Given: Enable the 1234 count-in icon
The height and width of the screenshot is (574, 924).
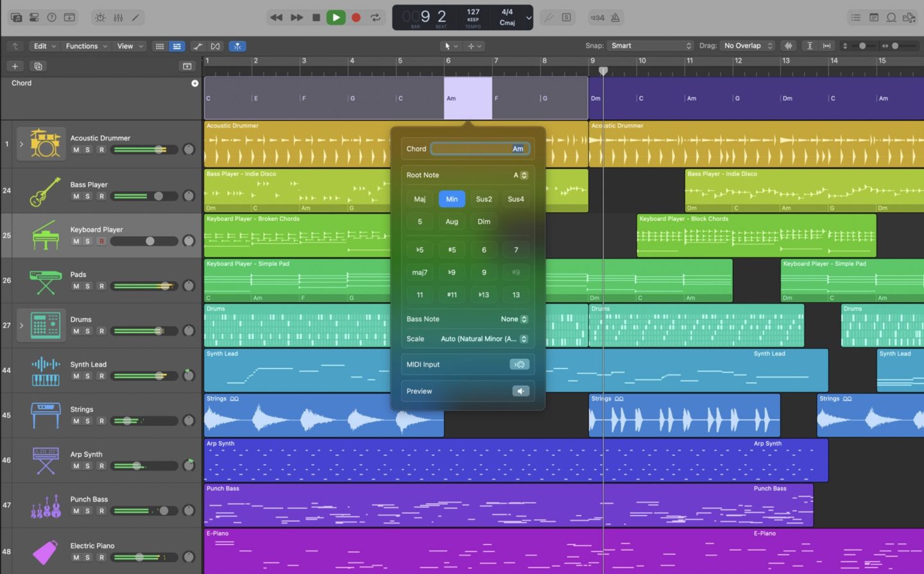Looking at the screenshot, I should (x=597, y=17).
